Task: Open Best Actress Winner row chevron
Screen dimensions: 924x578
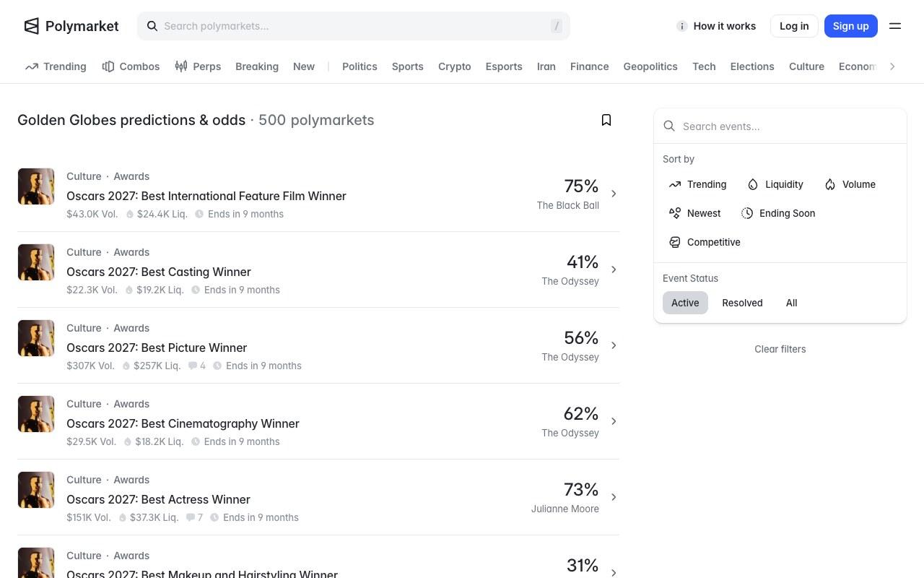Action: 614,497
